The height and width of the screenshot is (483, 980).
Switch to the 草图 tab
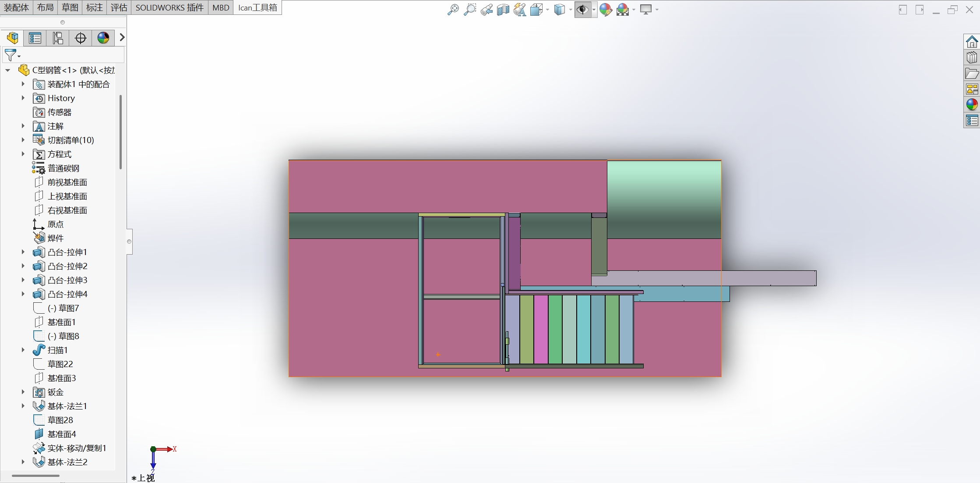pos(70,7)
